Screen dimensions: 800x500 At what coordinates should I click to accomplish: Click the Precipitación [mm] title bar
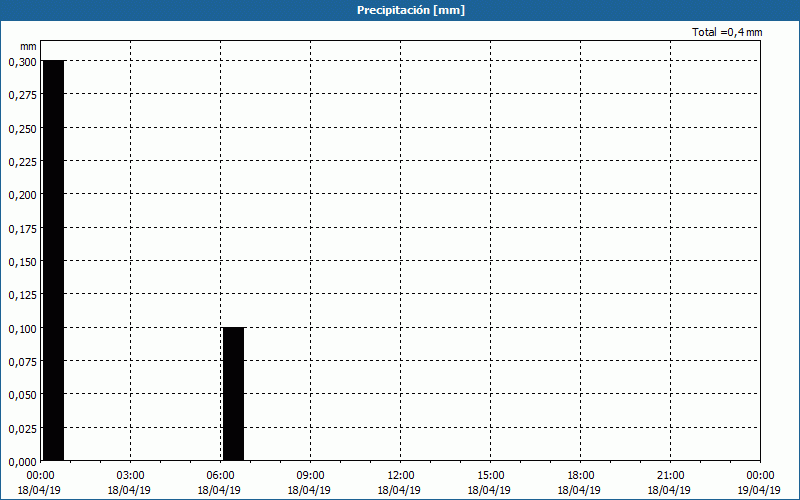click(400, 10)
